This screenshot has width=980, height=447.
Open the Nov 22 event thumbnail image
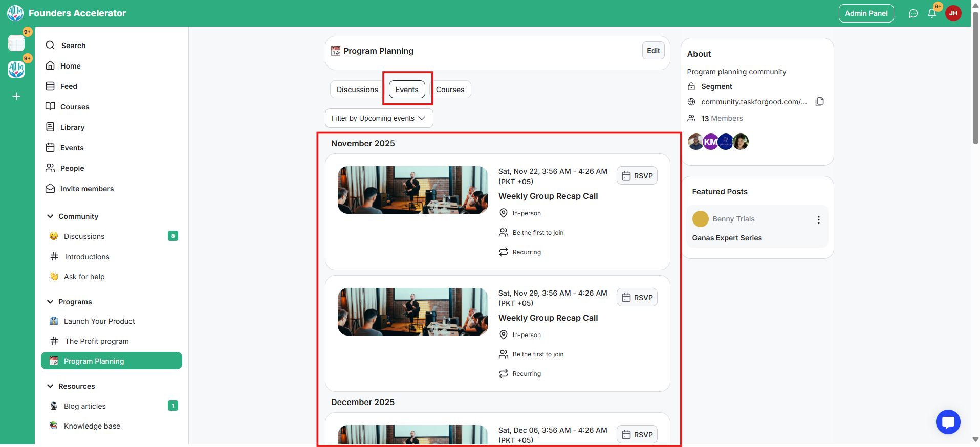pos(413,190)
